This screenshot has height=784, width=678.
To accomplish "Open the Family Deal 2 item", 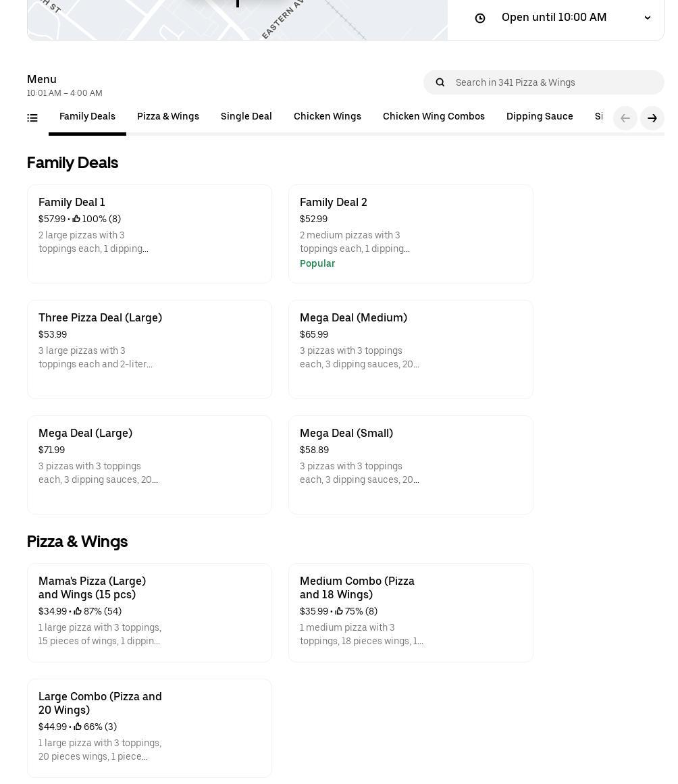I will (x=410, y=234).
